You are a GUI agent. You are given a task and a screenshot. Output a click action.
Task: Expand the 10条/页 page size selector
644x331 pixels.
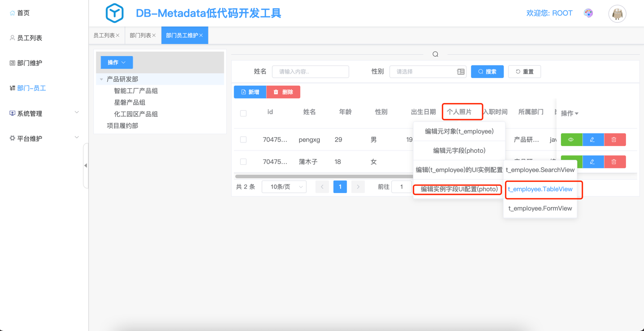(x=284, y=187)
